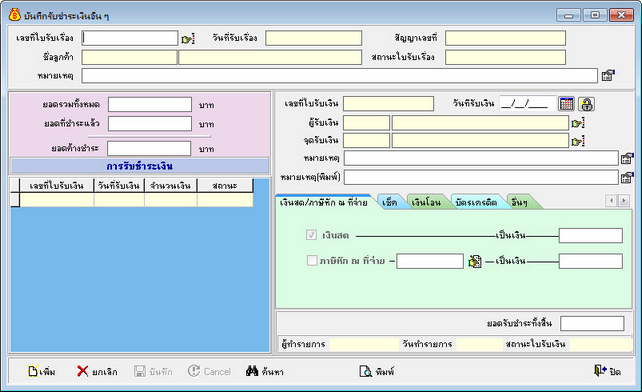Focus the เลขที่ใบรับเรื่อง input field
The height and width of the screenshot is (392, 642).
[x=130, y=38]
